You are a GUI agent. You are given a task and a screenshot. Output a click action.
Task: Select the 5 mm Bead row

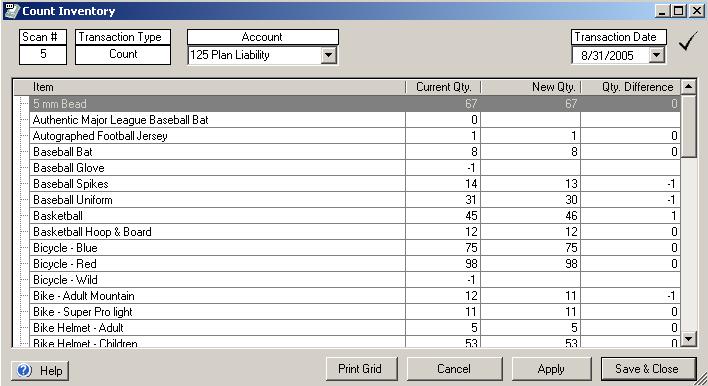pyautogui.click(x=355, y=103)
